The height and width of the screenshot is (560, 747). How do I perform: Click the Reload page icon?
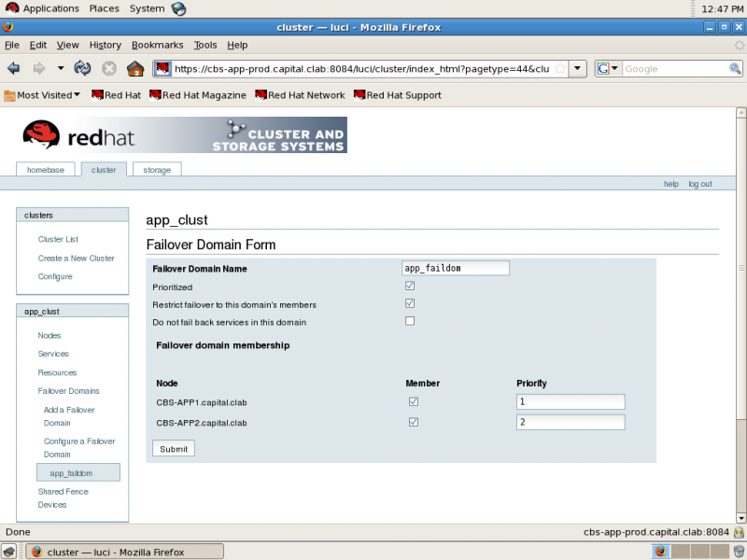pyautogui.click(x=82, y=68)
